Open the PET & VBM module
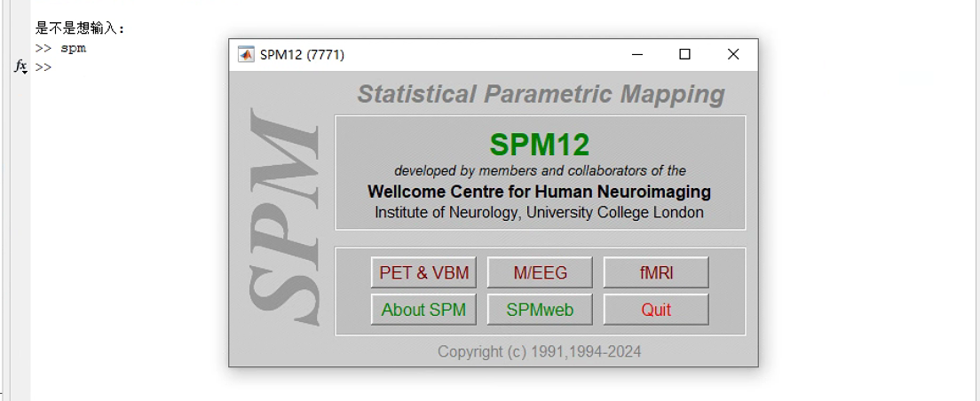The width and height of the screenshot is (980, 401). tap(423, 273)
